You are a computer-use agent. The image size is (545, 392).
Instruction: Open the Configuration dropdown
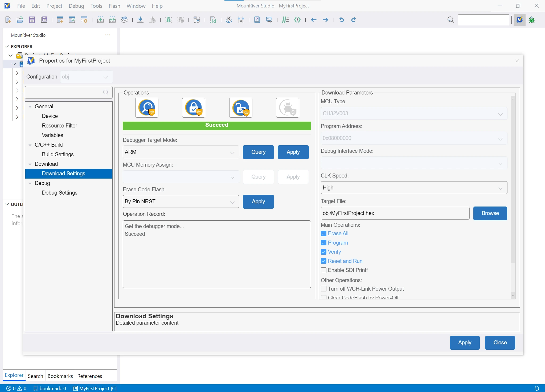click(x=86, y=77)
